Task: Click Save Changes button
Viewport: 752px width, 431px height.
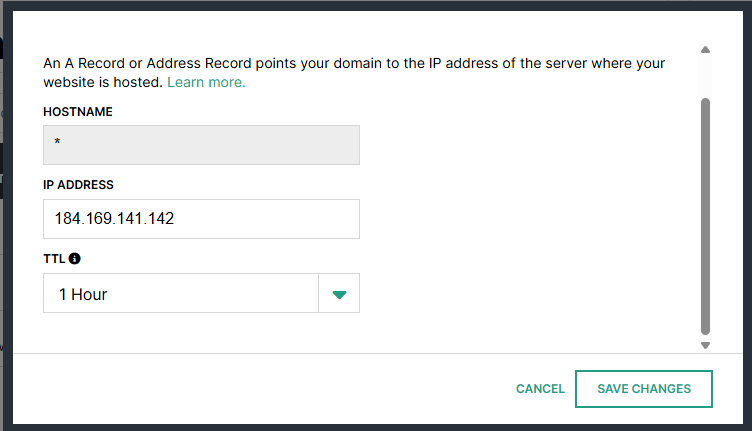Action: tap(644, 389)
